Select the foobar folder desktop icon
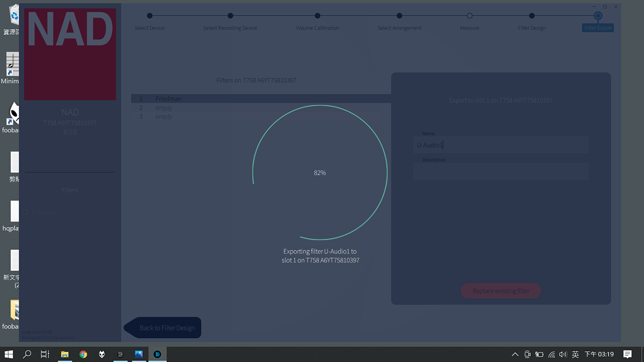The width and height of the screenshot is (644, 362). [x=11, y=315]
